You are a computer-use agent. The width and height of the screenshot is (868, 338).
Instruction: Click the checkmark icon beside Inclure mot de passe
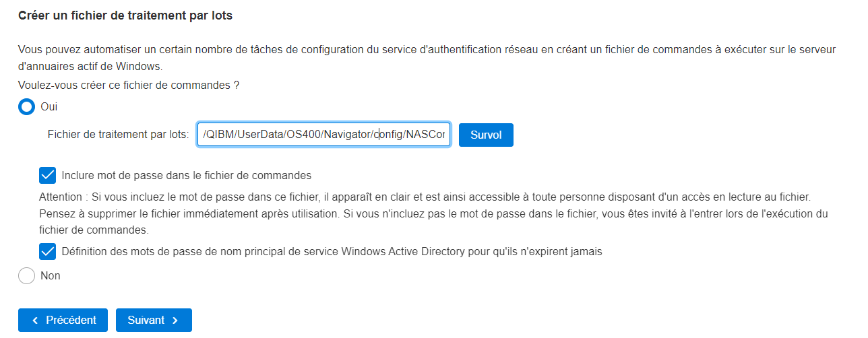tap(47, 176)
